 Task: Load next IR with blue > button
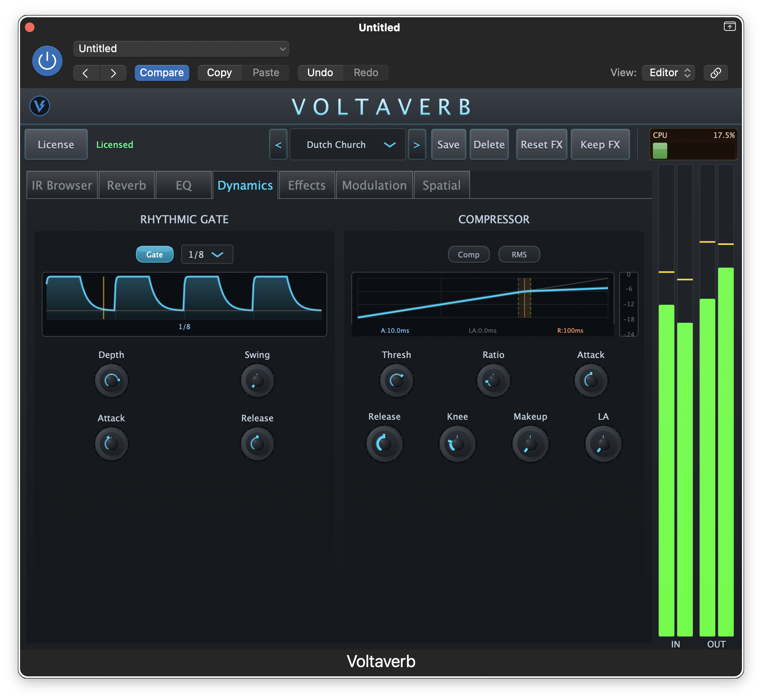pos(417,145)
